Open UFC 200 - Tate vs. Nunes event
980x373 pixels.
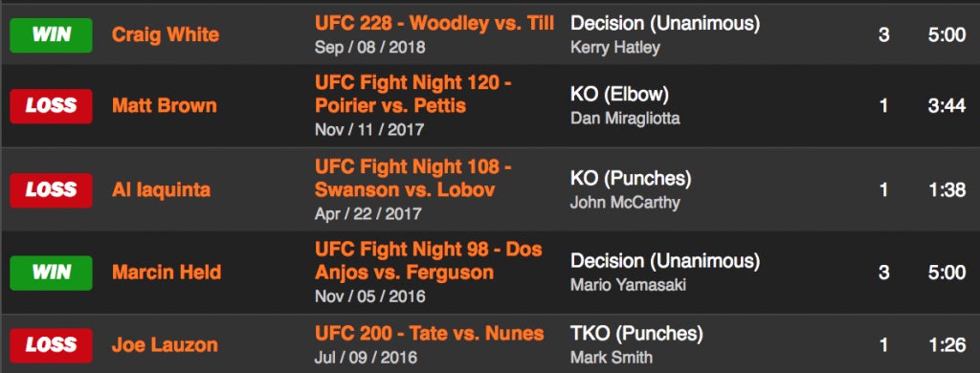coord(430,334)
